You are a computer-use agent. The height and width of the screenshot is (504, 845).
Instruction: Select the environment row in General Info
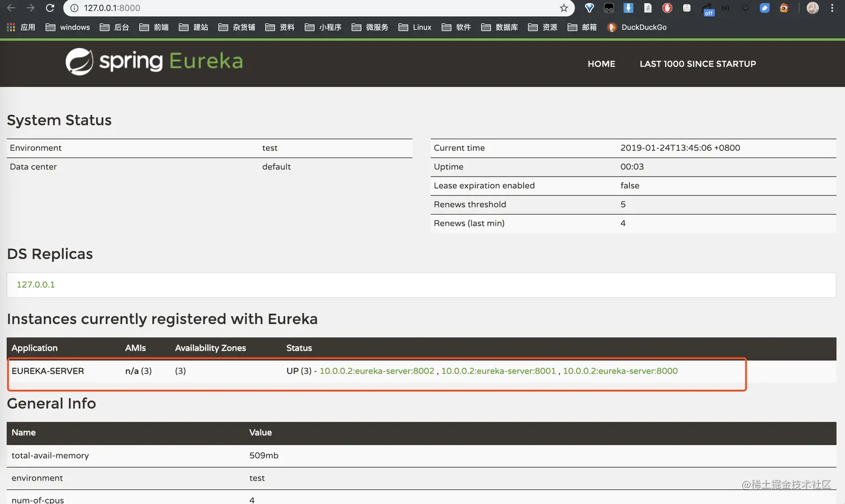tap(421, 478)
